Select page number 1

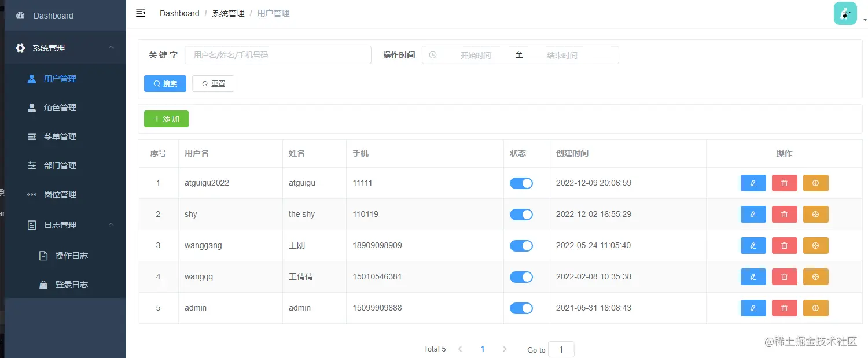483,349
